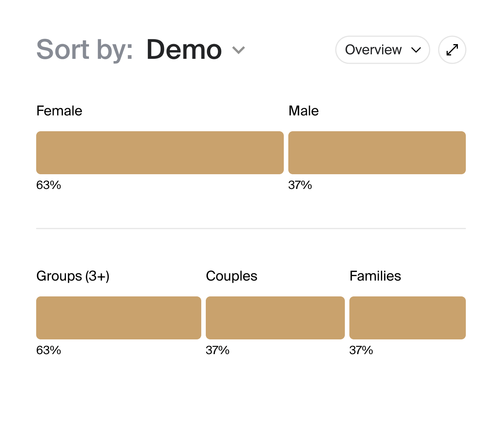Select the Couples label

pyautogui.click(x=231, y=276)
